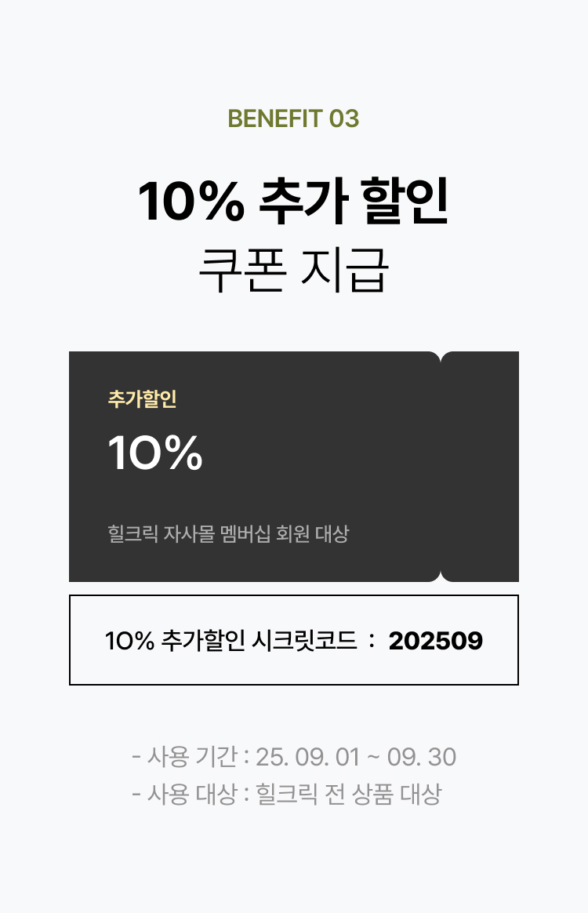Tap the dark coupon card
This screenshot has width=588, height=913.
(x=293, y=467)
